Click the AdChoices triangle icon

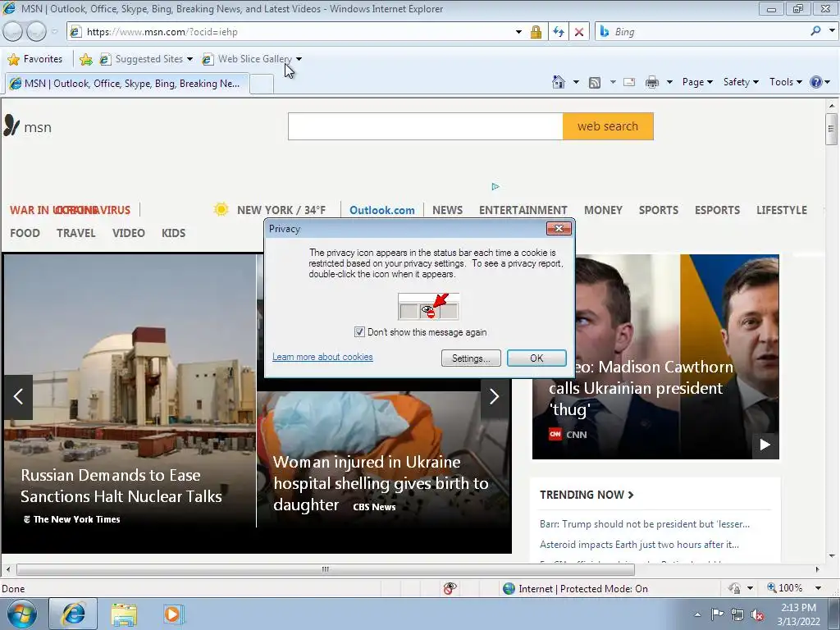[x=495, y=186]
